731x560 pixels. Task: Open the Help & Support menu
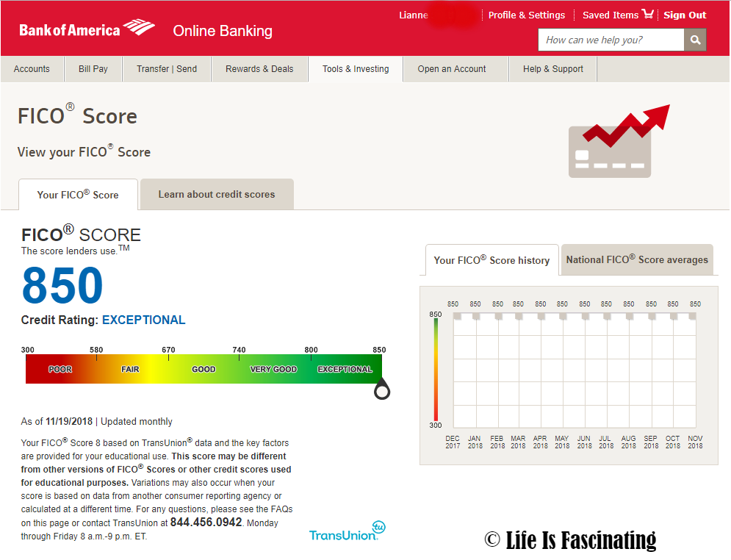[553, 69]
